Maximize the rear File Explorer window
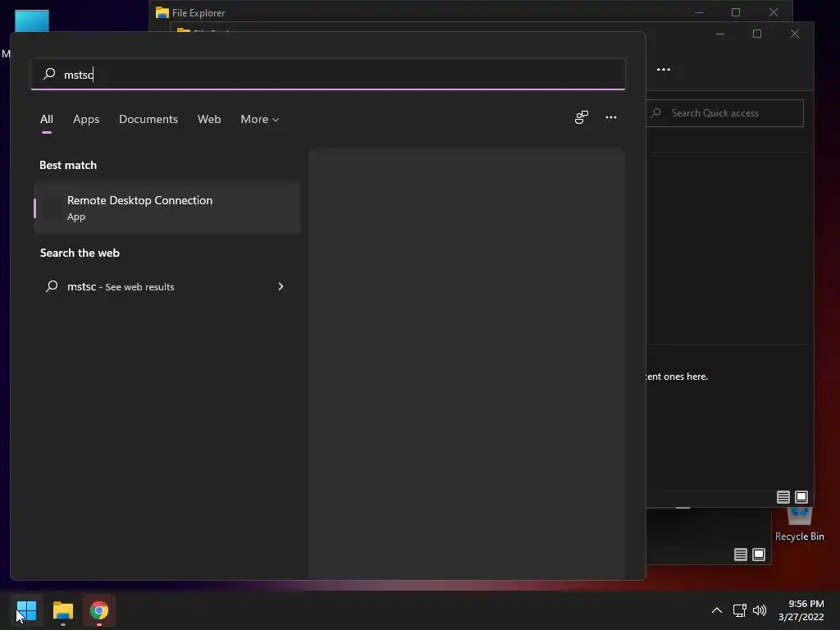 pyautogui.click(x=736, y=11)
